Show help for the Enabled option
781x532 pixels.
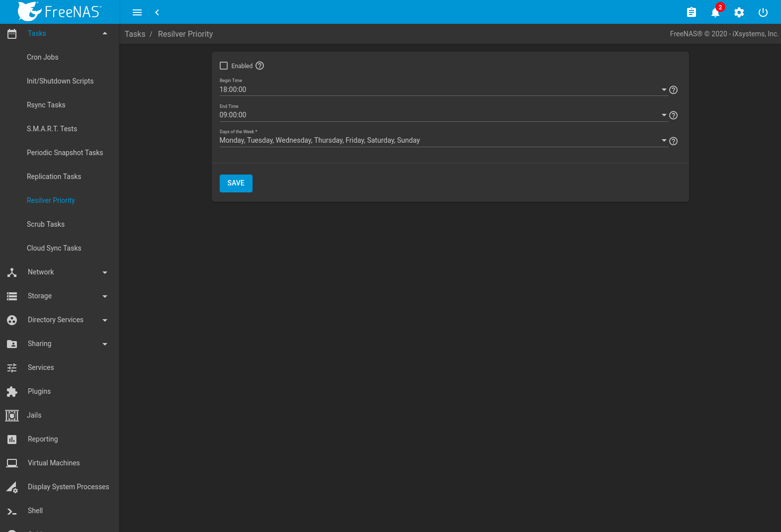(x=260, y=66)
